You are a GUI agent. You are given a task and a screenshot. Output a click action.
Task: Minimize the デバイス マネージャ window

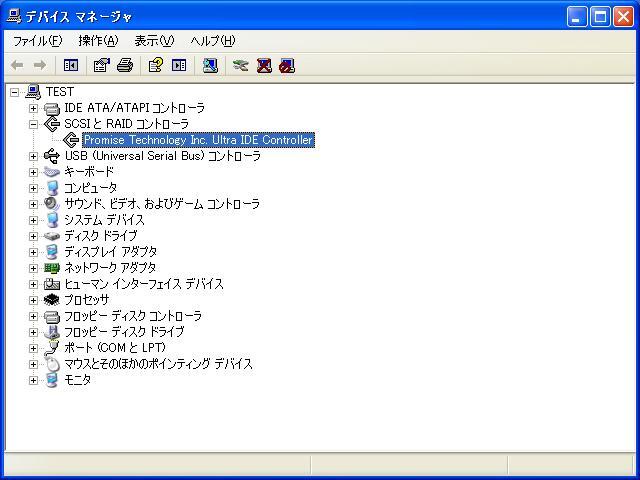tap(577, 17)
